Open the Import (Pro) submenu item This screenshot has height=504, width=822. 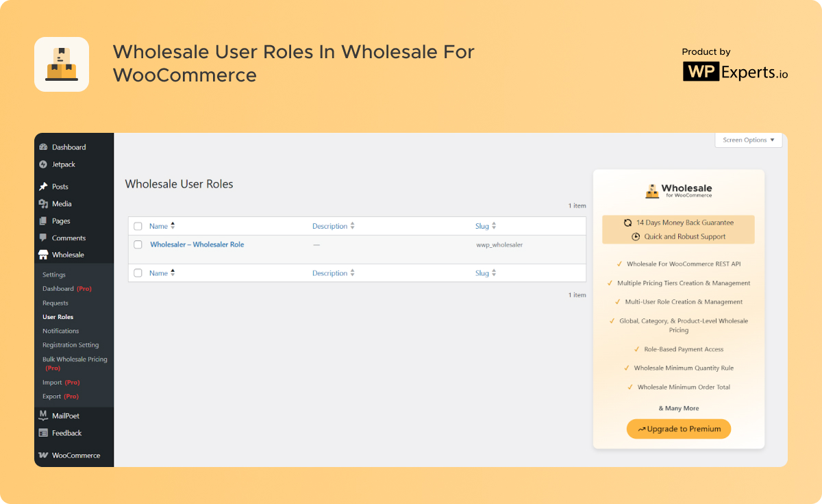61,382
